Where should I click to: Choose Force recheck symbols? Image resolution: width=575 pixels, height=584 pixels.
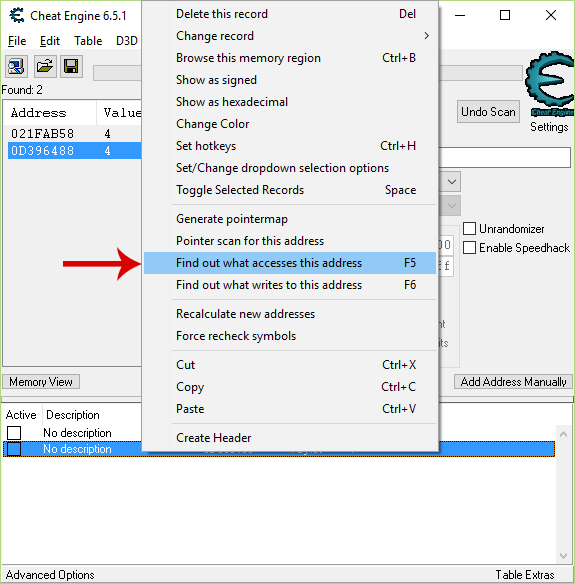[x=290, y=336]
